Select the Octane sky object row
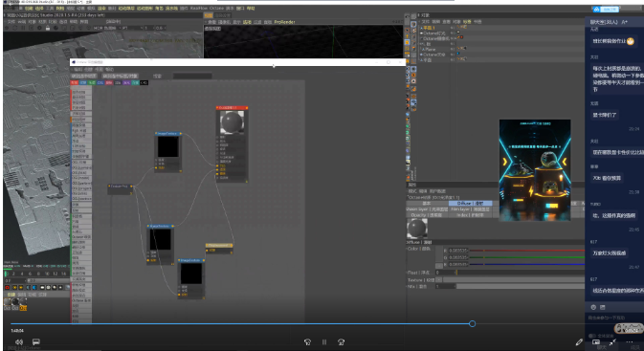Screen dimensions: 644x351 click(x=433, y=55)
